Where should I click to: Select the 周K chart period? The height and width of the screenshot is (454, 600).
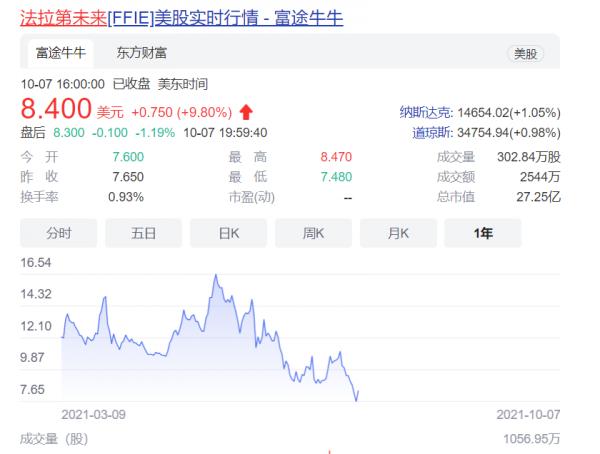(313, 233)
